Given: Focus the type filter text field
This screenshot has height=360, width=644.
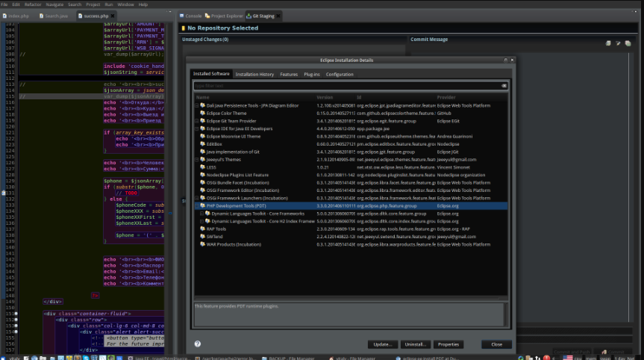Looking at the screenshot, I should point(348,86).
